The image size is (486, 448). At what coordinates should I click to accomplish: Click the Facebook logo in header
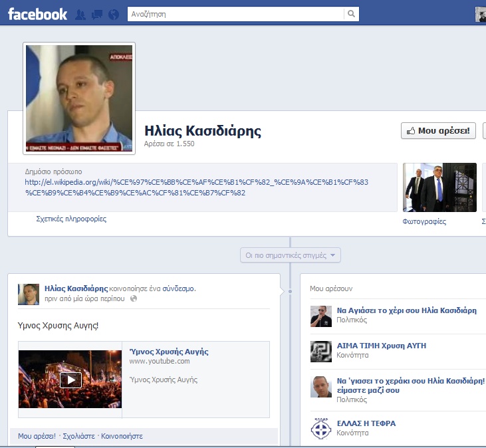pyautogui.click(x=37, y=13)
